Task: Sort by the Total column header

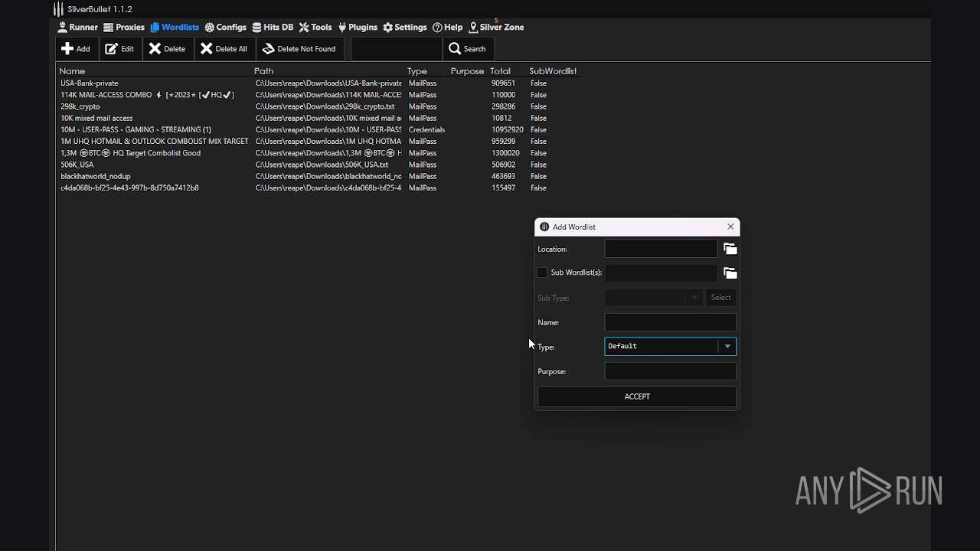Action: point(500,71)
